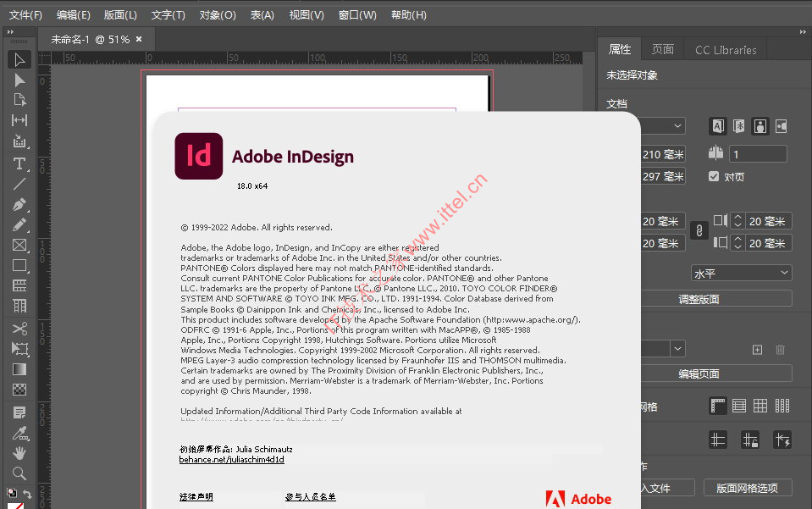Open the behance.net/juliaschim4d1d link
The width and height of the screenshot is (812, 509).
pyautogui.click(x=231, y=459)
